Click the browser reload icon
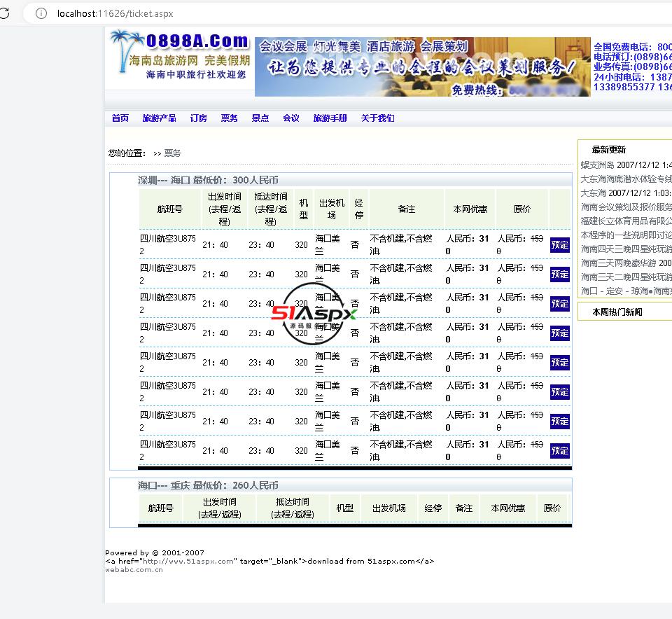 click(4, 13)
